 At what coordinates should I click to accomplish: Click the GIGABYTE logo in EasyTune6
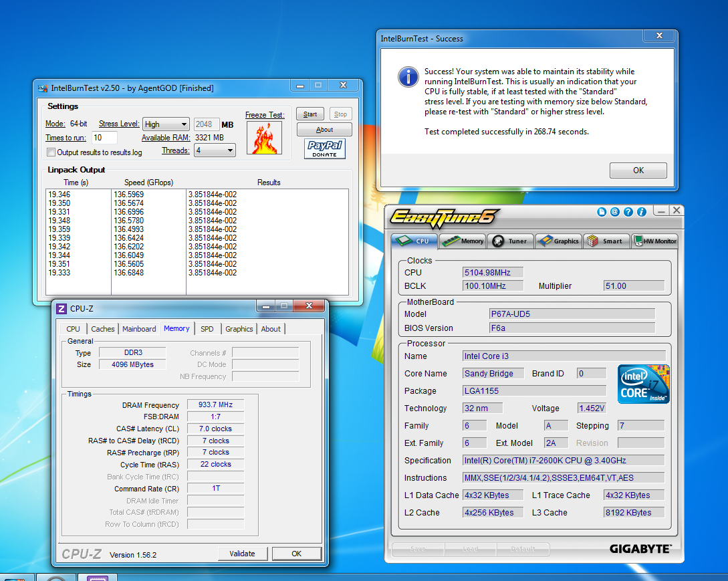(640, 549)
